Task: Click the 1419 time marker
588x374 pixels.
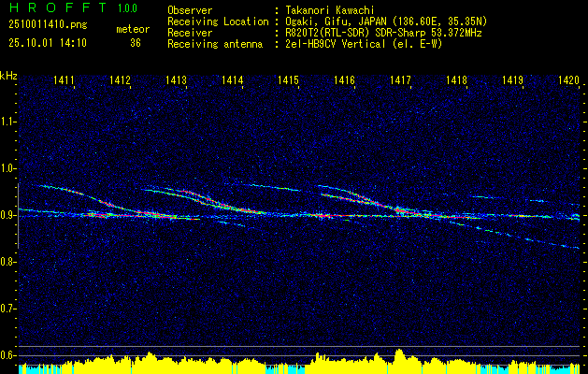Action: 512,79
